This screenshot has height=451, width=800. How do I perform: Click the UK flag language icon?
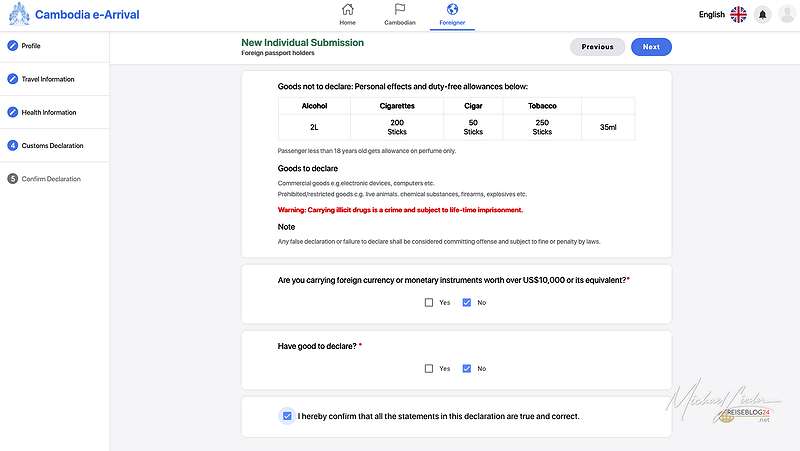(x=738, y=15)
